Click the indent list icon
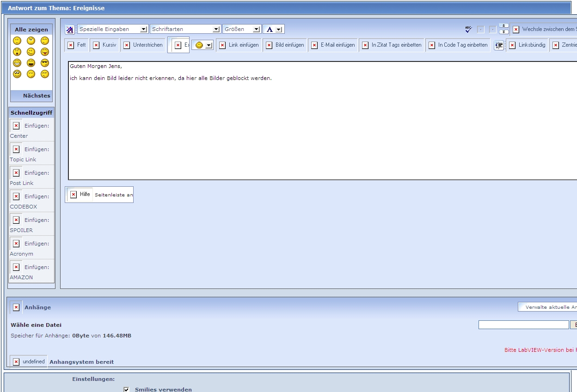Screen dimensions: 577x392 [x=498, y=45]
